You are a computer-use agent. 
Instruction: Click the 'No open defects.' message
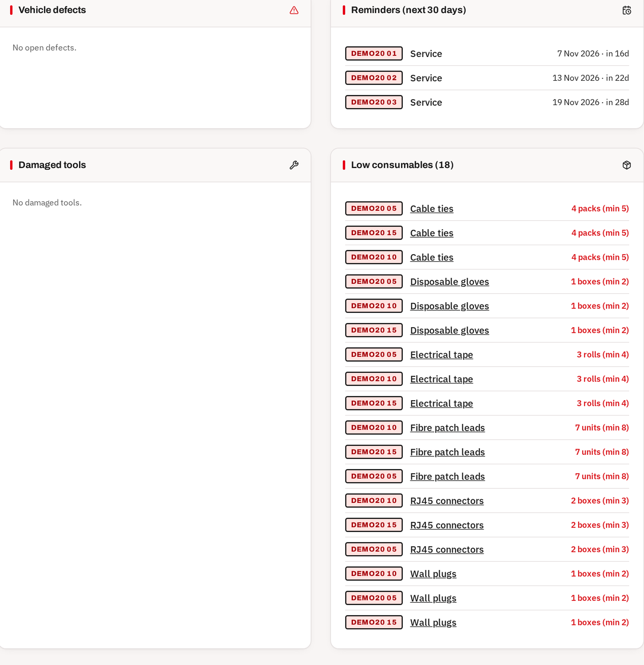[x=45, y=47]
